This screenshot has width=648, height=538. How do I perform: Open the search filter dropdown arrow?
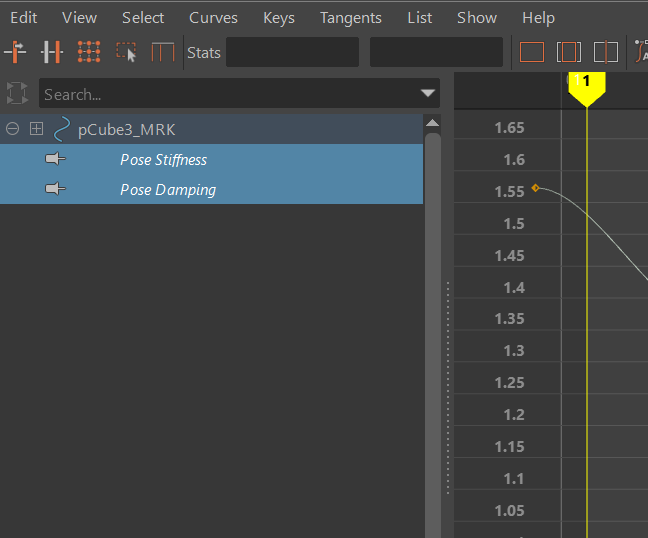[x=429, y=94]
